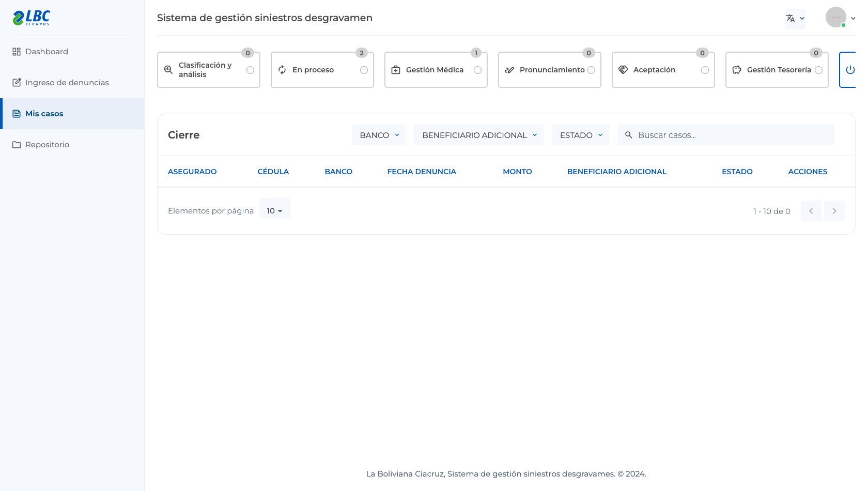Image resolution: width=868 pixels, height=491 pixels.
Task: Click the Pronunciamiento signature icon
Action: coord(509,70)
